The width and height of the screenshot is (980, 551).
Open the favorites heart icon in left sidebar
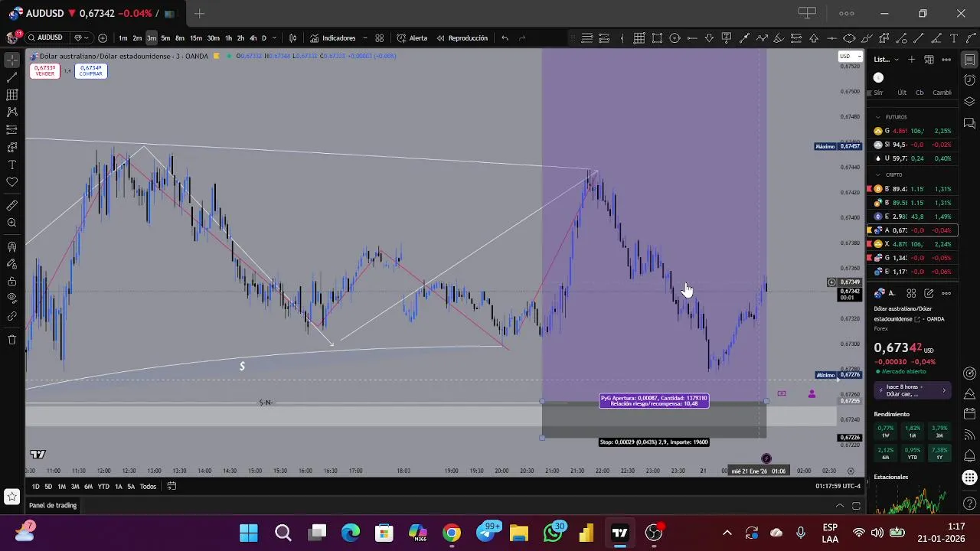pos(11,182)
